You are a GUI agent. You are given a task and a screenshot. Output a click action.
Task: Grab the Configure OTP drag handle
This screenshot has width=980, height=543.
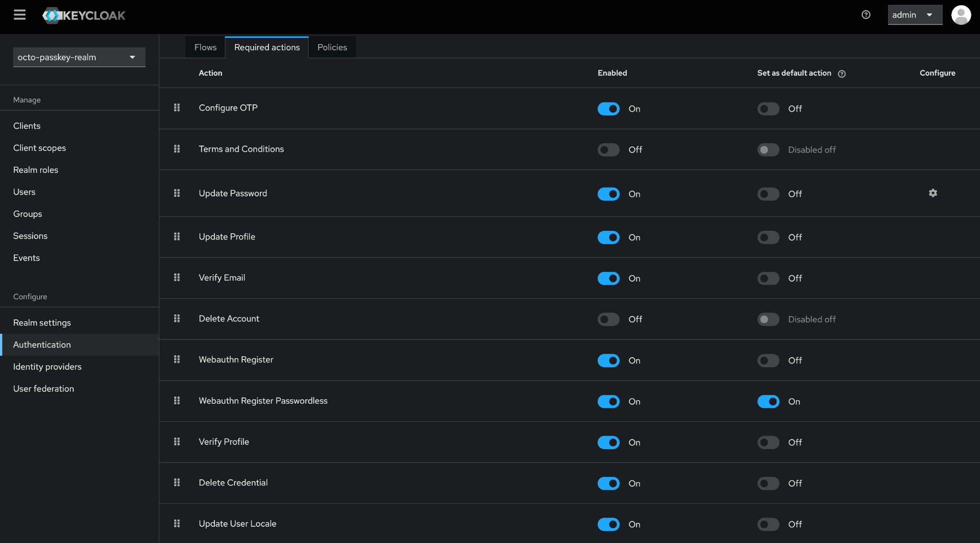coord(177,108)
